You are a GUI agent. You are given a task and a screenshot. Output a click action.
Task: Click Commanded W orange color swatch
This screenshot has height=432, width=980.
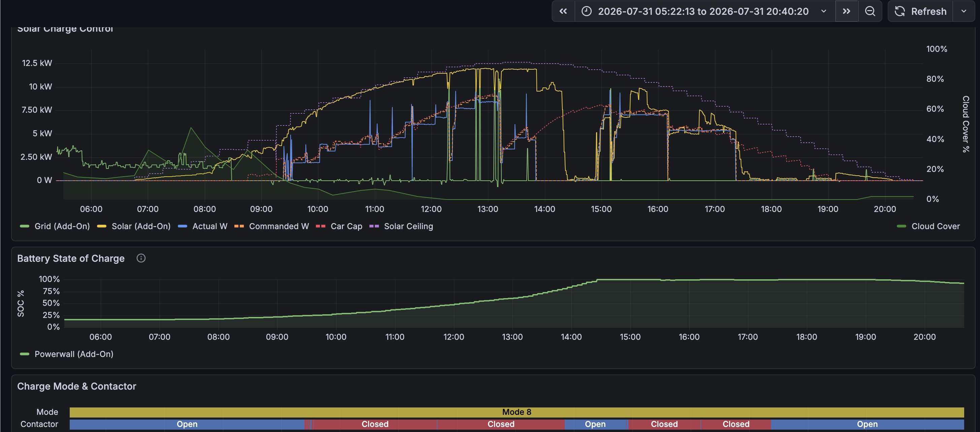click(239, 226)
